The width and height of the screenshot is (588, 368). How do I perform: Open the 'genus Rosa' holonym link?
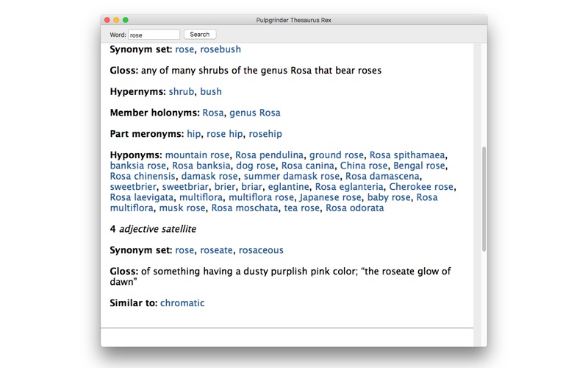point(255,113)
